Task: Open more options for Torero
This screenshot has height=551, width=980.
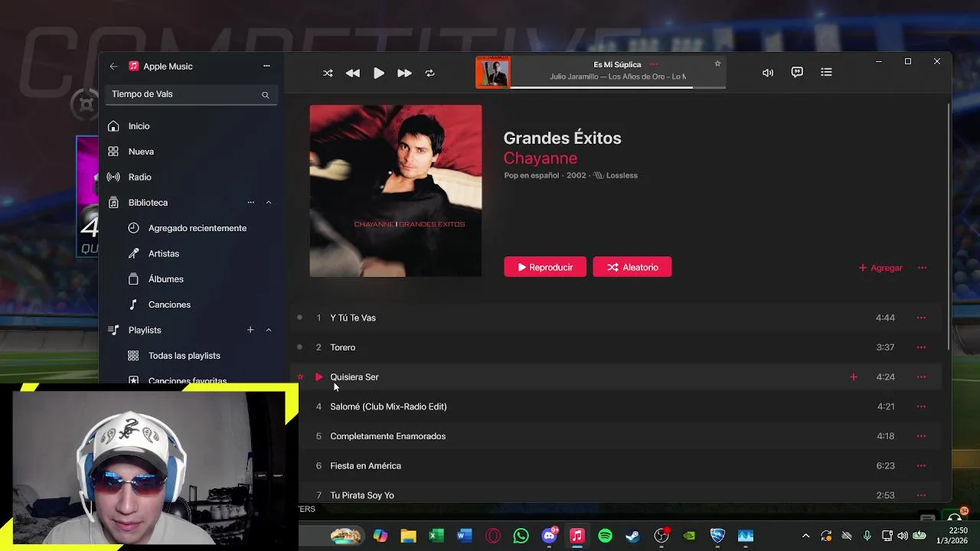Action: point(921,347)
